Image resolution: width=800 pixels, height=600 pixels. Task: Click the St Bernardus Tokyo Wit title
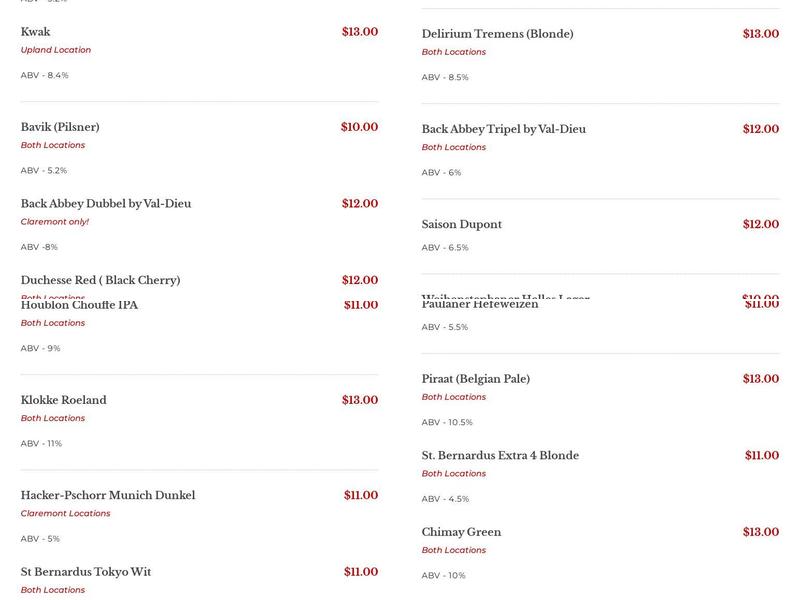86,572
